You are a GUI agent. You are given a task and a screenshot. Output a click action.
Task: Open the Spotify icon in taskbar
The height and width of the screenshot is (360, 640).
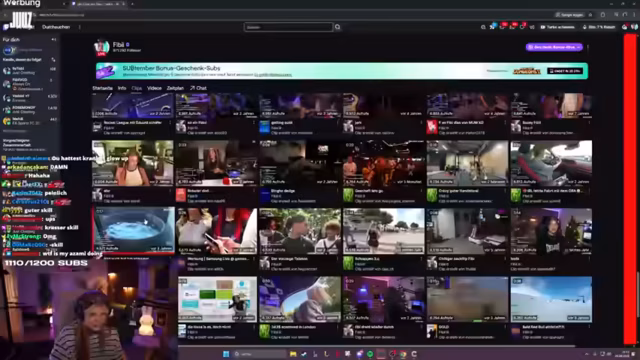point(370,354)
